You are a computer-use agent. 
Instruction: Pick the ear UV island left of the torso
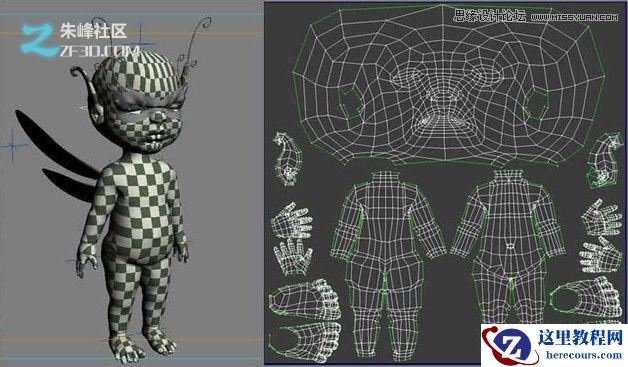288,159
